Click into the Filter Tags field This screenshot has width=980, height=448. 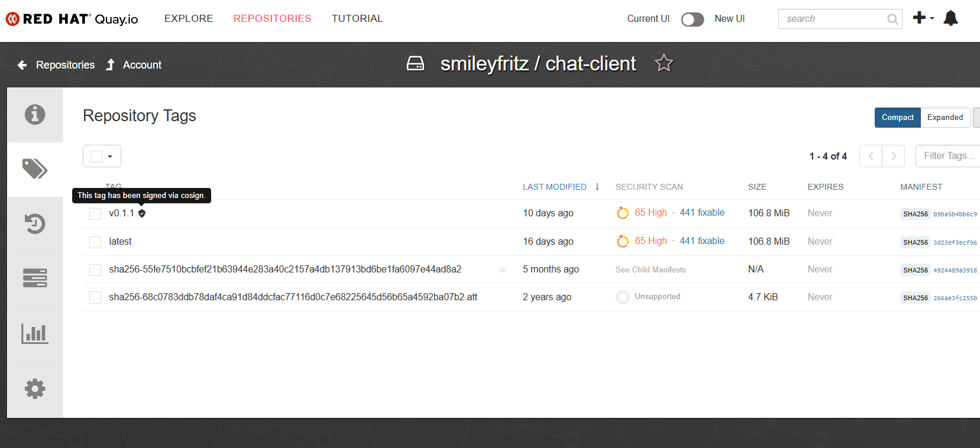(948, 156)
